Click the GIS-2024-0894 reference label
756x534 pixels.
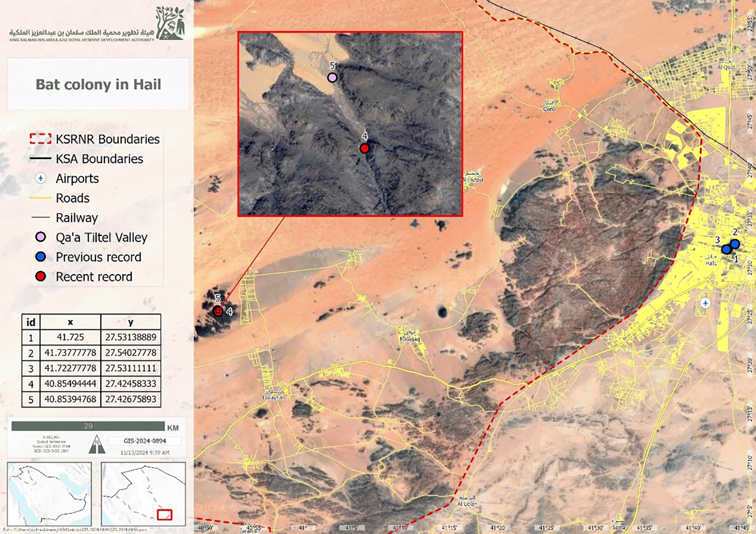[145, 441]
